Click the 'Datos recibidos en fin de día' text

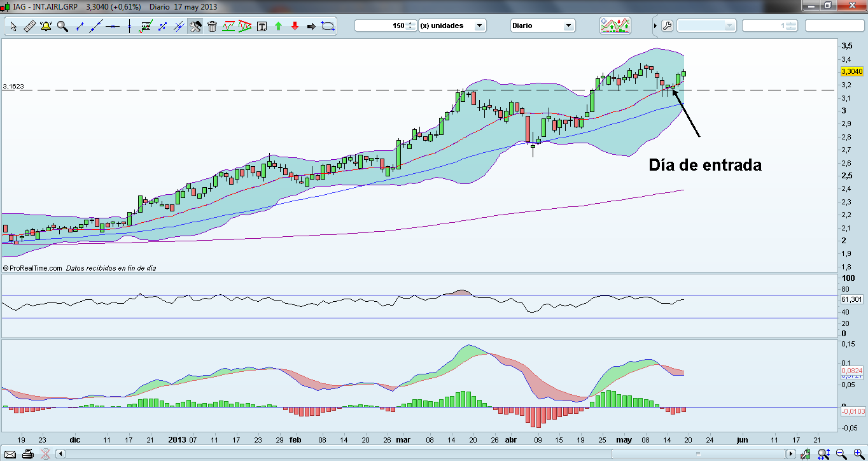[111, 268]
